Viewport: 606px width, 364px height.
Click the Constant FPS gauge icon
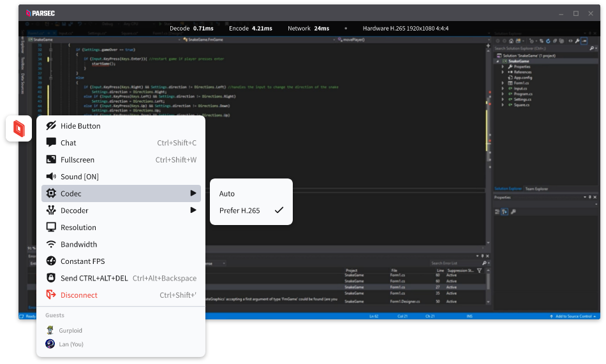click(51, 261)
